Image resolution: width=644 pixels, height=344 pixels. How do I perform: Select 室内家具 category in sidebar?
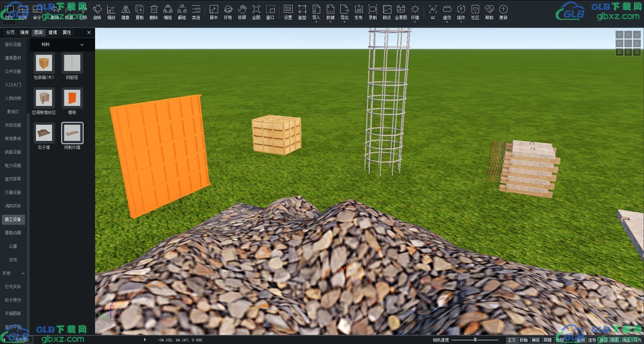pyautogui.click(x=13, y=179)
